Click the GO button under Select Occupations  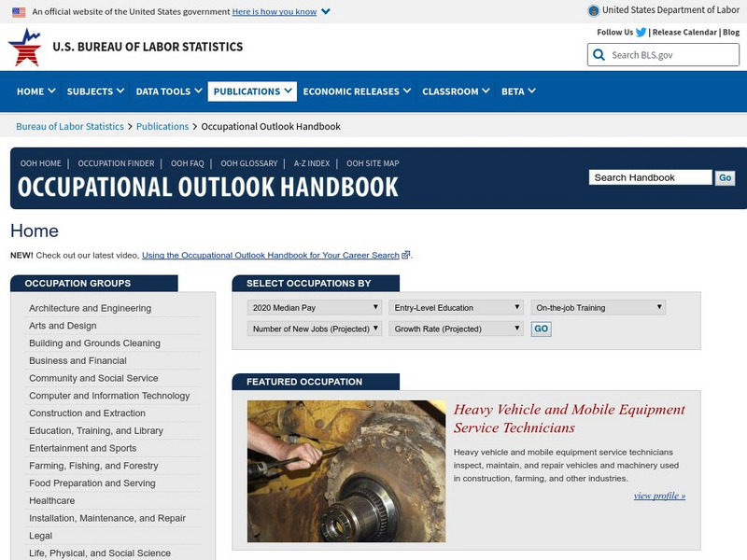click(542, 329)
